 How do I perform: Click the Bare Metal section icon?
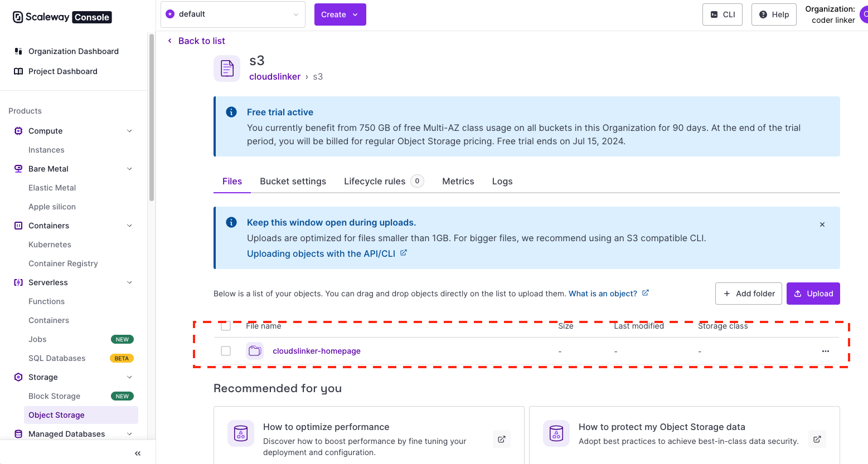pos(18,169)
